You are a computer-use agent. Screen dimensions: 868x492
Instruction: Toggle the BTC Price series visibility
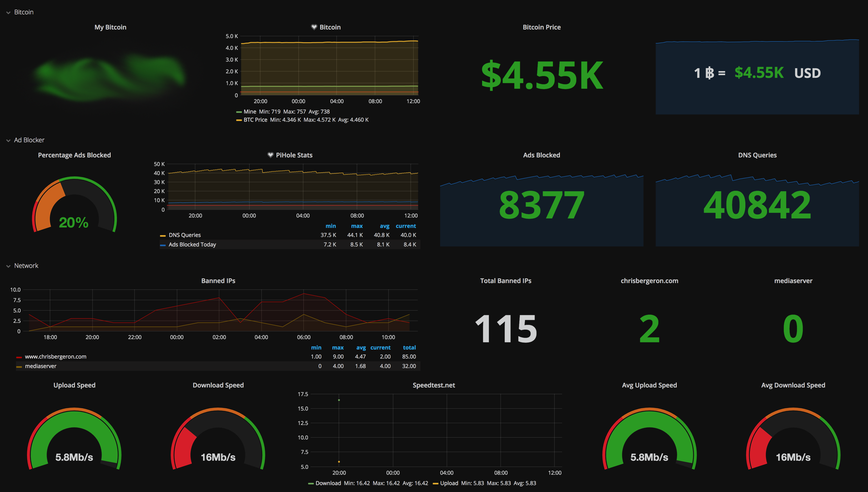click(x=255, y=120)
